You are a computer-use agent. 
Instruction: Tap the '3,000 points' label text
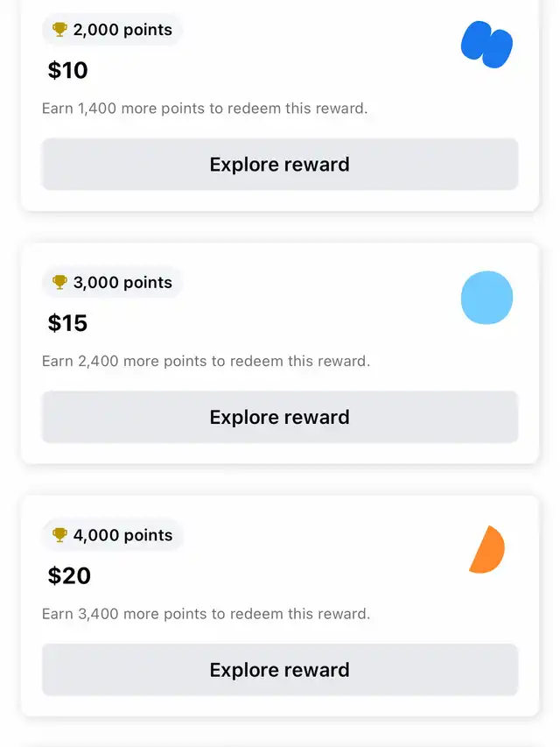pyautogui.click(x=122, y=283)
